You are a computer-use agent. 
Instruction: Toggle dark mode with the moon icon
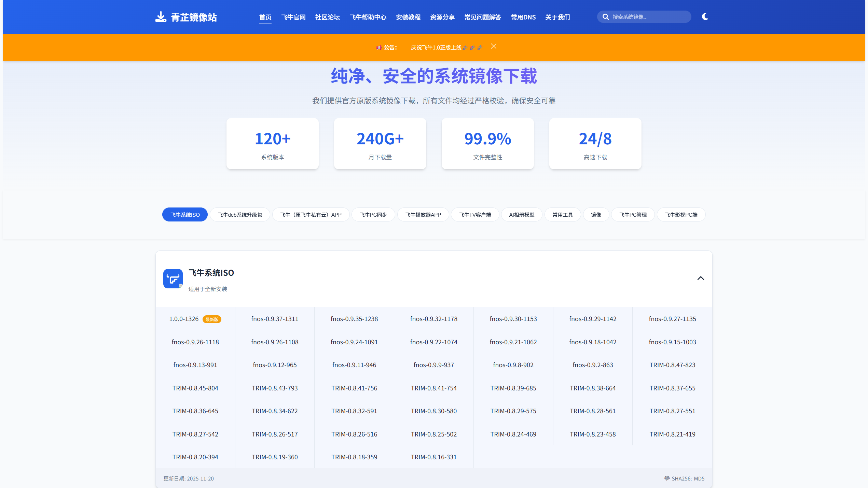pyautogui.click(x=705, y=17)
